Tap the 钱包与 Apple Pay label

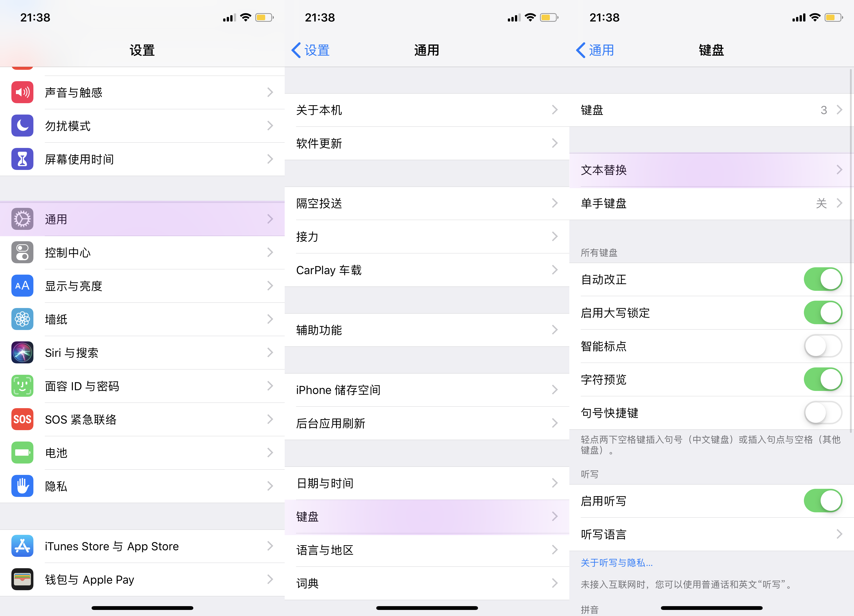point(90,580)
